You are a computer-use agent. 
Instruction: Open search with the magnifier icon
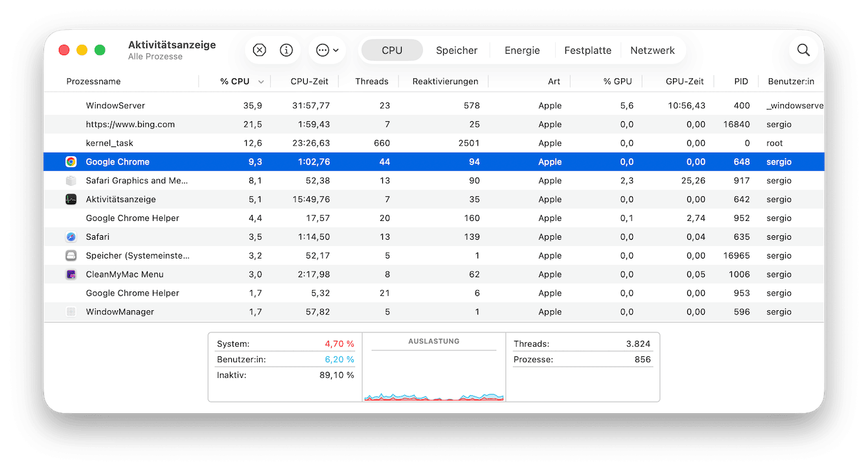(x=803, y=50)
